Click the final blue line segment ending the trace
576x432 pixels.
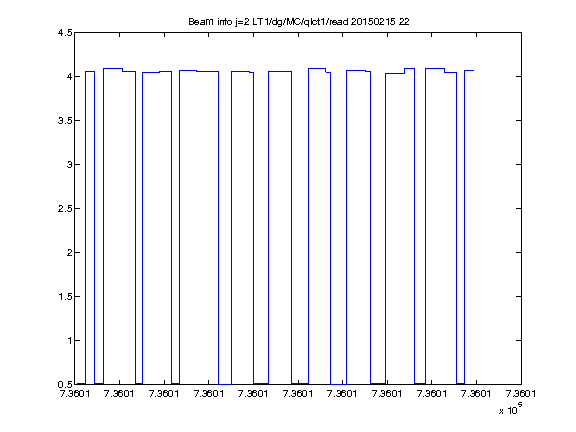coord(469,70)
